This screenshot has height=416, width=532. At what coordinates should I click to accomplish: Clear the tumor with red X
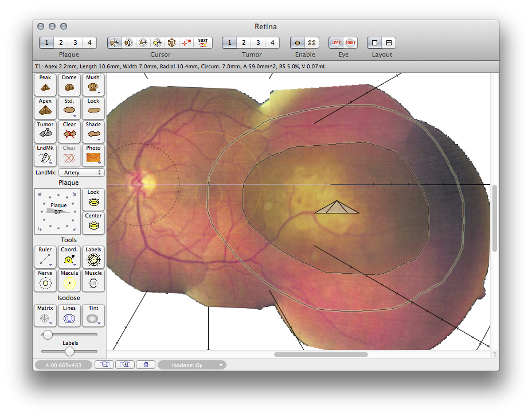(x=69, y=131)
